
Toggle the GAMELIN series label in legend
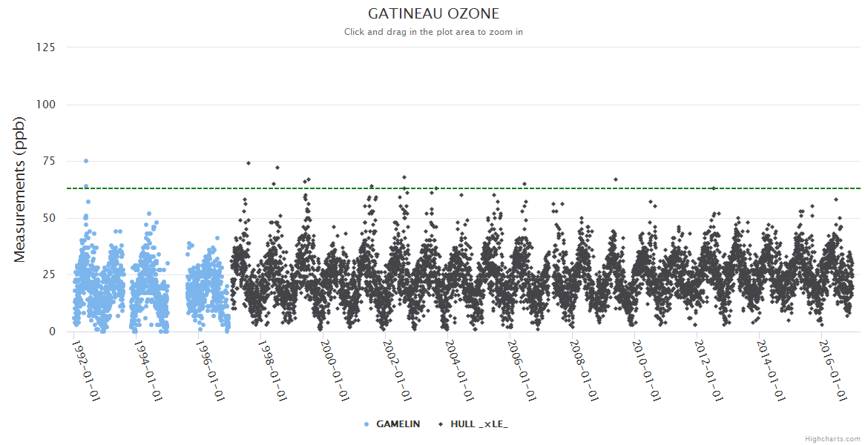[398, 424]
